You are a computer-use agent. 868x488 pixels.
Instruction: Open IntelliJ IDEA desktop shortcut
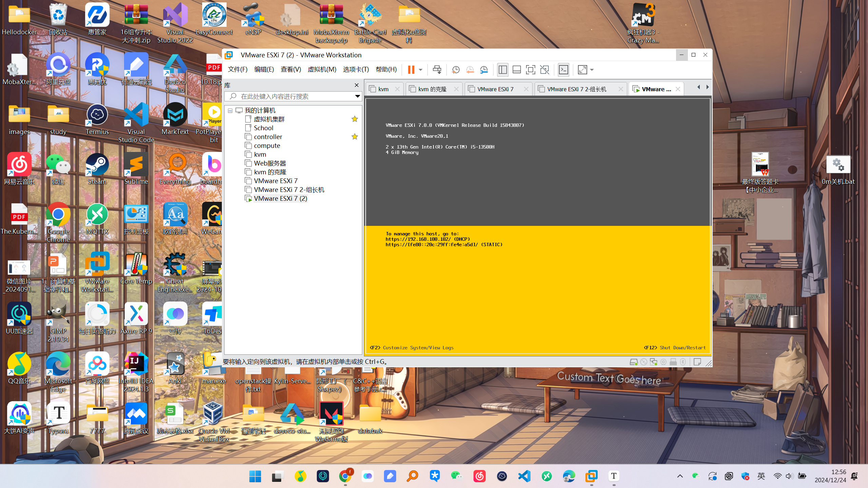tap(136, 372)
